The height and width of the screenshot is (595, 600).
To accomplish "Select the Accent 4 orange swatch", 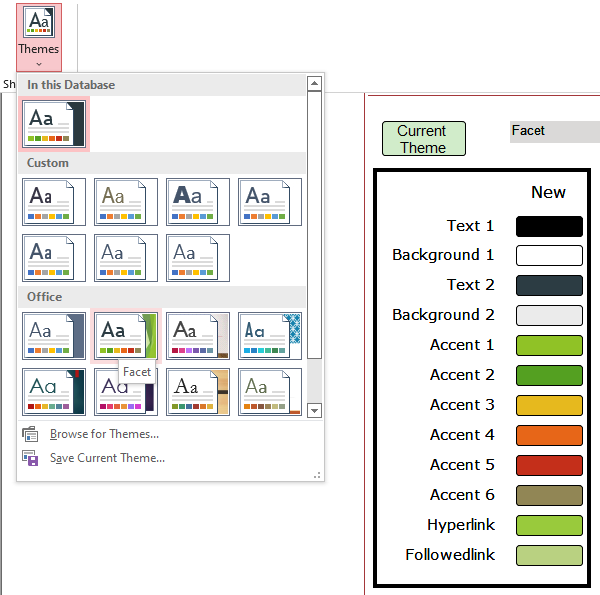I will (549, 435).
